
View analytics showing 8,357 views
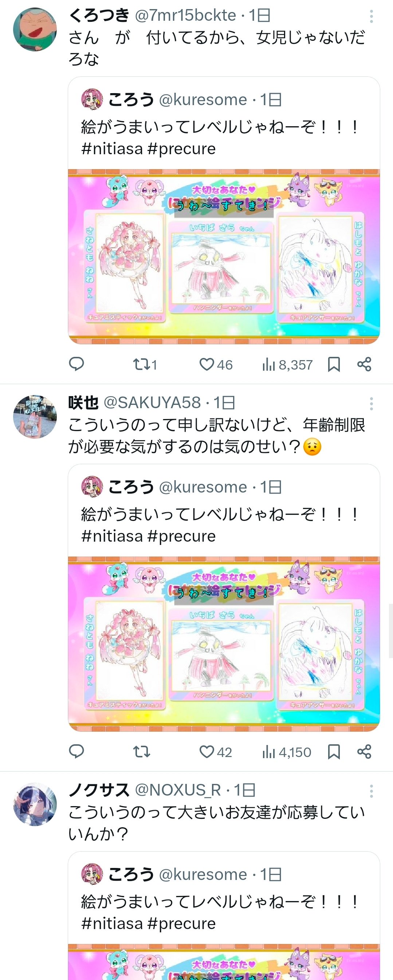pos(287,364)
